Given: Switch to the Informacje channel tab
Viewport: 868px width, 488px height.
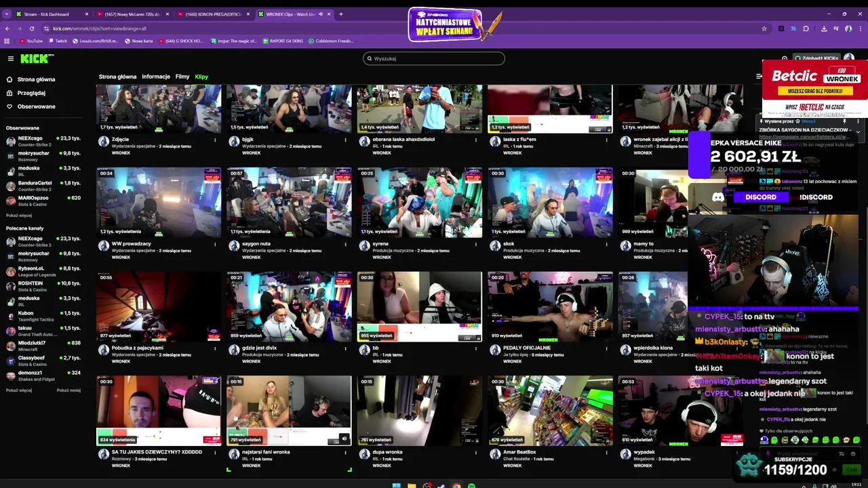Looking at the screenshot, I should [156, 77].
